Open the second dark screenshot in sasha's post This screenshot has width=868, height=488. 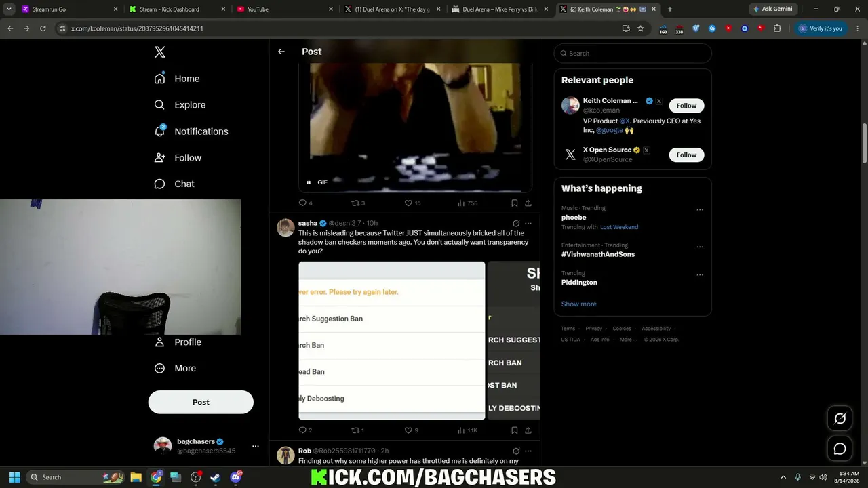(x=514, y=341)
